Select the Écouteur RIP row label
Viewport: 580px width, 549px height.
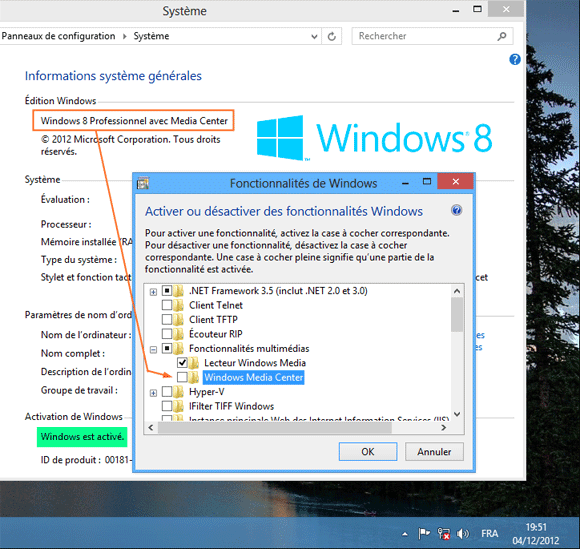coord(216,334)
